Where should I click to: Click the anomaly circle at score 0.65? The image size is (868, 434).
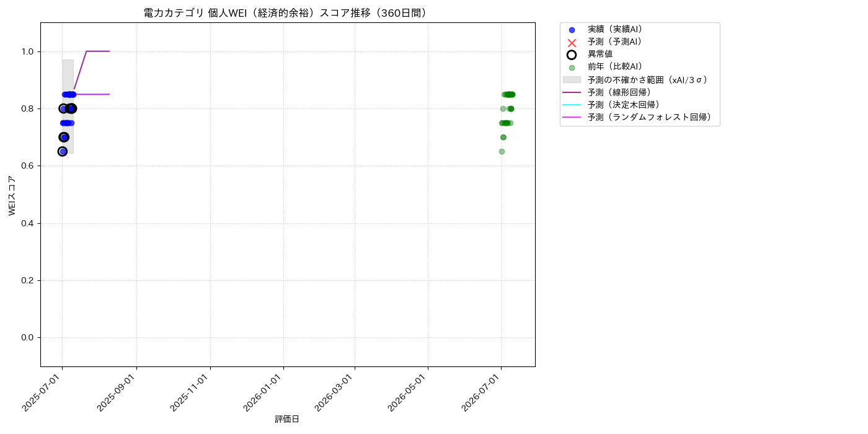pyautogui.click(x=63, y=151)
